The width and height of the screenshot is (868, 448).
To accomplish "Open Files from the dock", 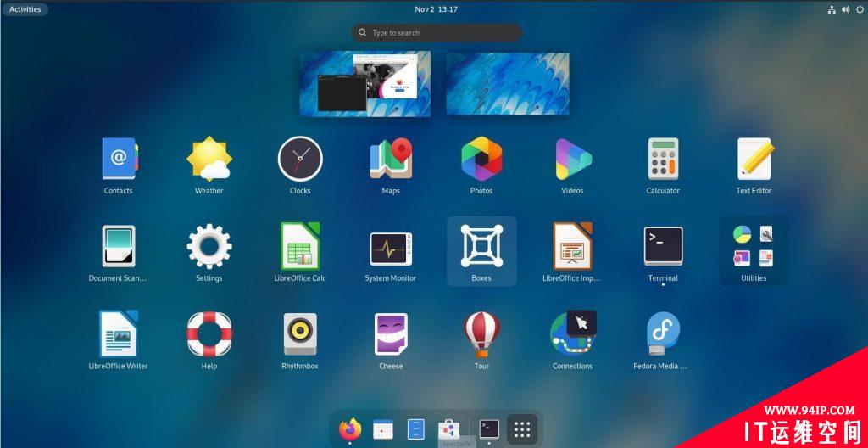I will 416,429.
